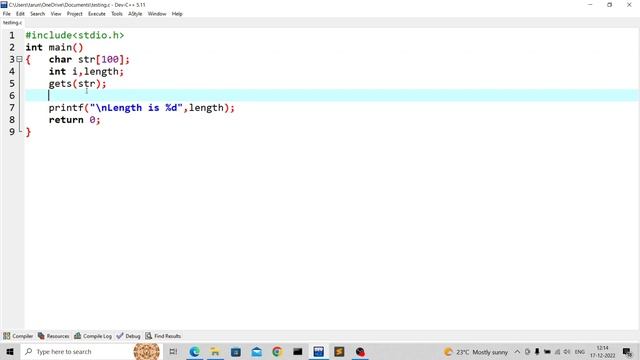Image resolution: width=640 pixels, height=360 pixels.
Task: Open the Execute menu
Action: click(x=97, y=14)
